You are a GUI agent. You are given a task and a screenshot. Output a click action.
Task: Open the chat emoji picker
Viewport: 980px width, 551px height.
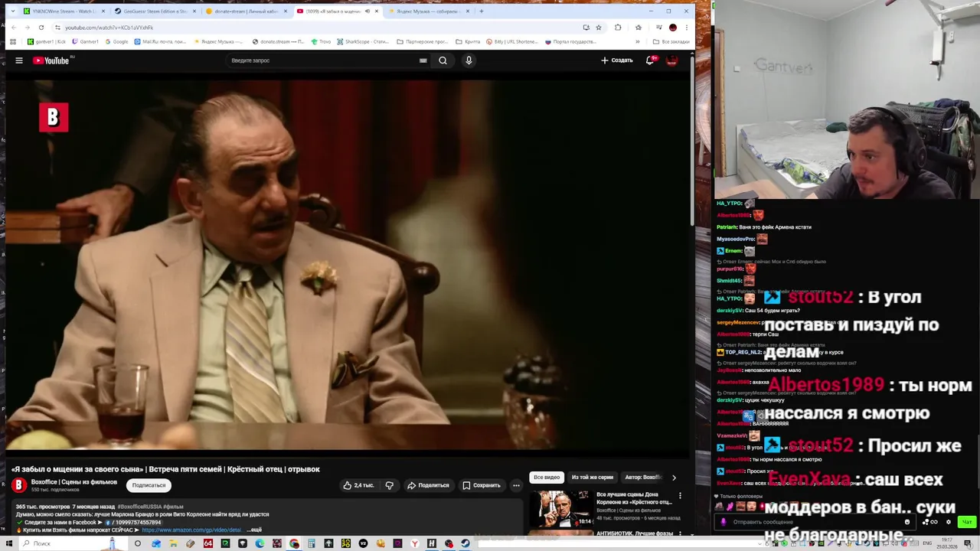click(x=907, y=522)
